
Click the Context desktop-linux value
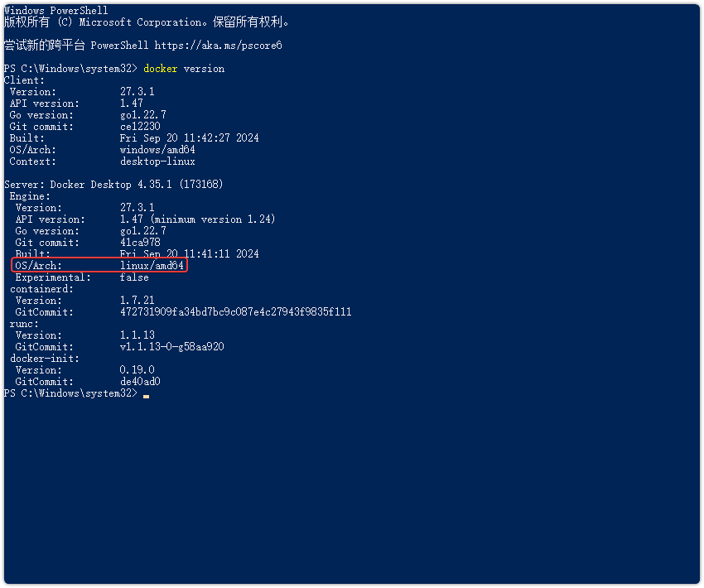point(157,161)
